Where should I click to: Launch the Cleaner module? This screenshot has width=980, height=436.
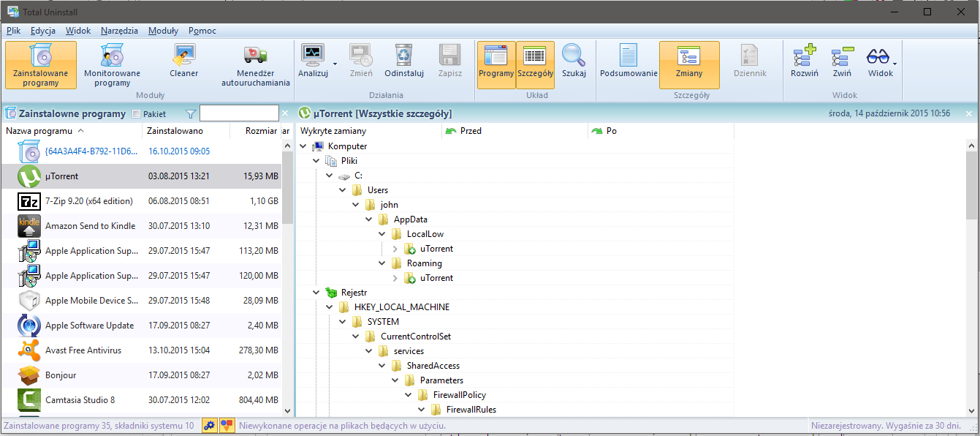(x=184, y=61)
